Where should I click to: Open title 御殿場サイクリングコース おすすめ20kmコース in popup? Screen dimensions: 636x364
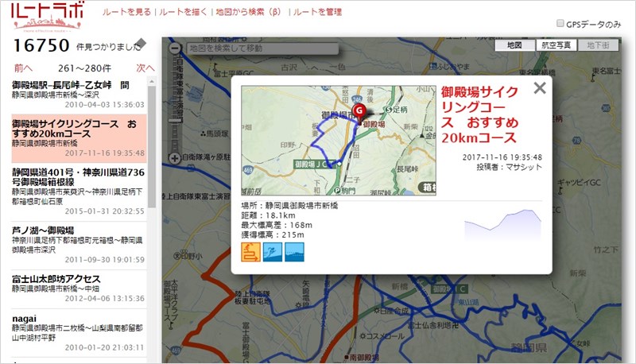coord(479,114)
